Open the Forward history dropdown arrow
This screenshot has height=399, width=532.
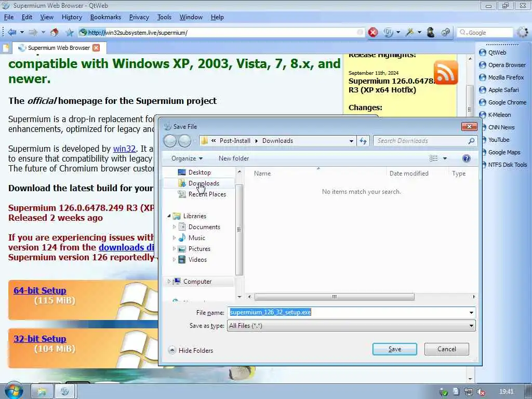coord(43,32)
